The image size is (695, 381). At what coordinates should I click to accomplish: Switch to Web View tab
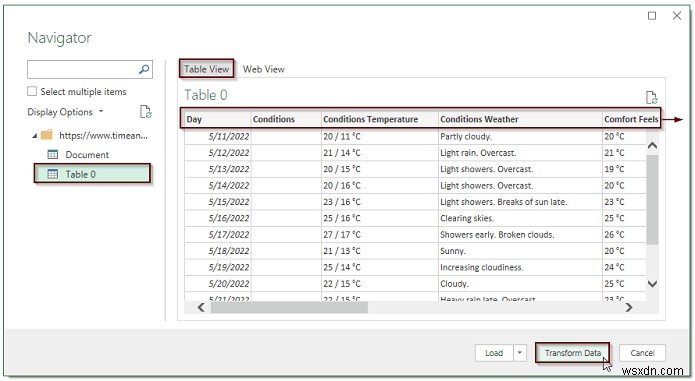[x=264, y=69]
